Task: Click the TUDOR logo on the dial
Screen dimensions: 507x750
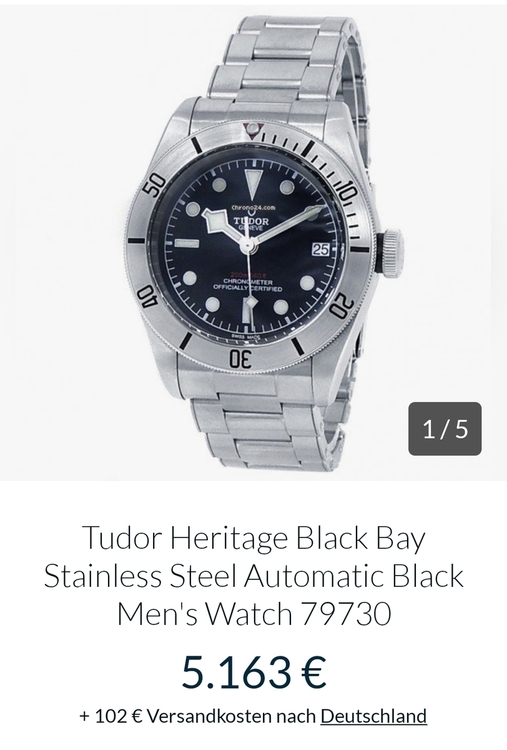Action: (x=251, y=221)
